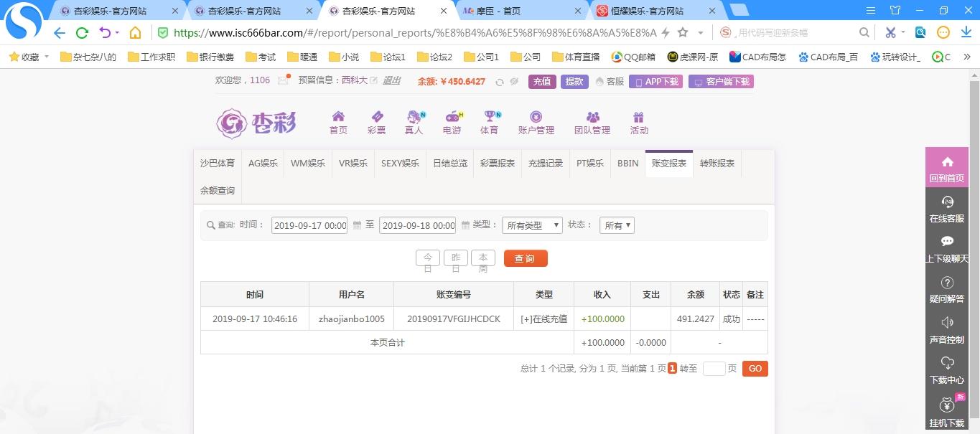The width and height of the screenshot is (980, 434).
Task: Open the 电游 game controller section
Action: (452, 122)
